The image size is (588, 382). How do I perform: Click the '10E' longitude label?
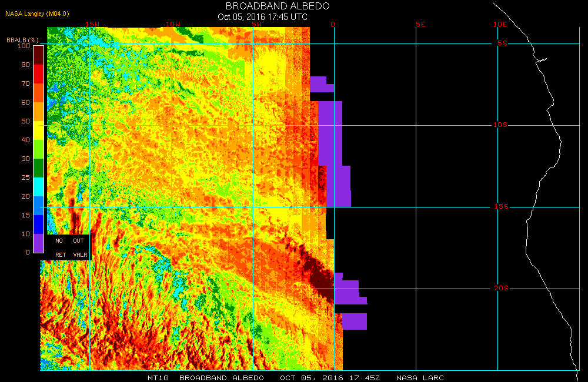click(x=500, y=24)
